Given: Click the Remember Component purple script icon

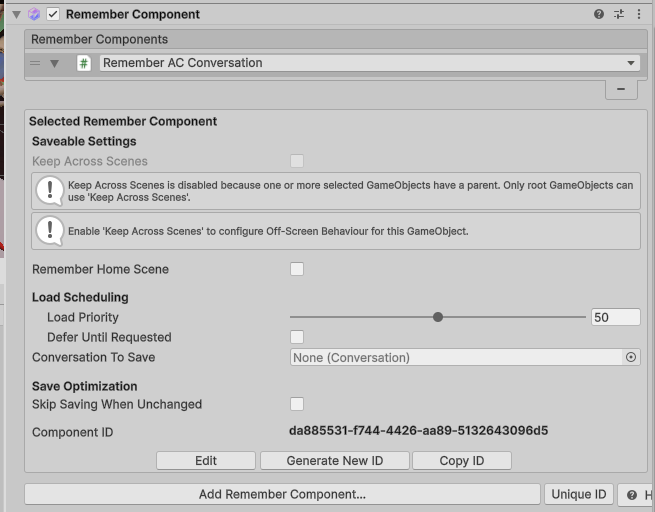Looking at the screenshot, I should [34, 14].
